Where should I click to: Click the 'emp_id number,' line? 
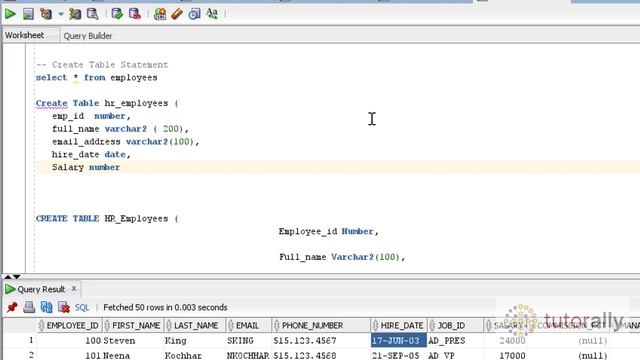pyautogui.click(x=91, y=116)
